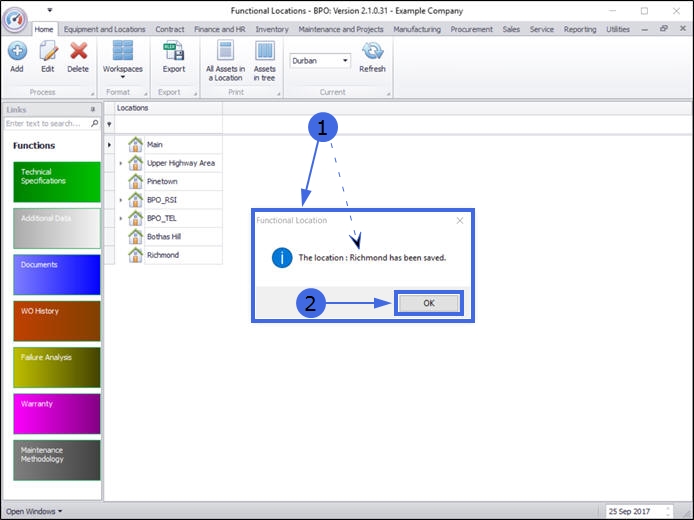Open the WO History function tile
This screenshot has width=694, height=520.
[x=57, y=321]
